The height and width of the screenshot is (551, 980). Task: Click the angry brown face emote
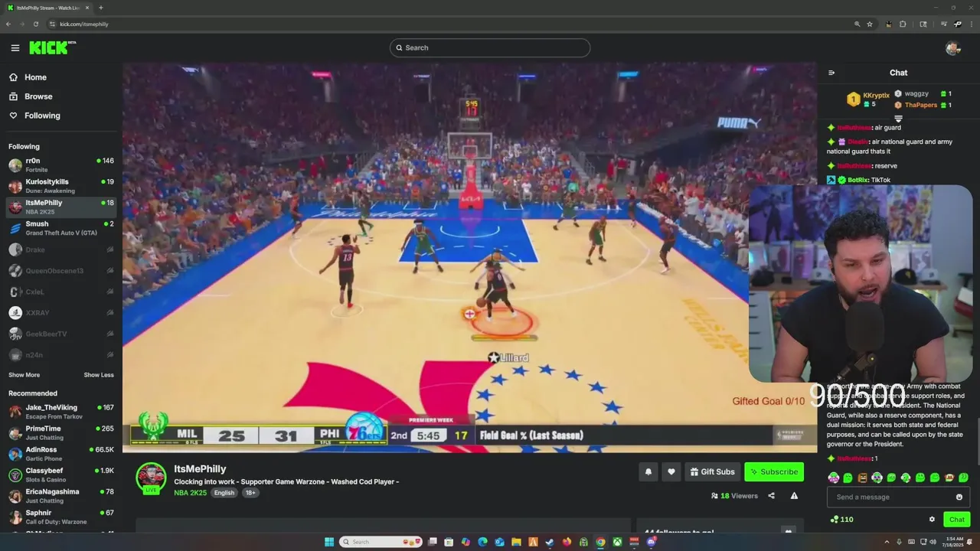tap(862, 478)
